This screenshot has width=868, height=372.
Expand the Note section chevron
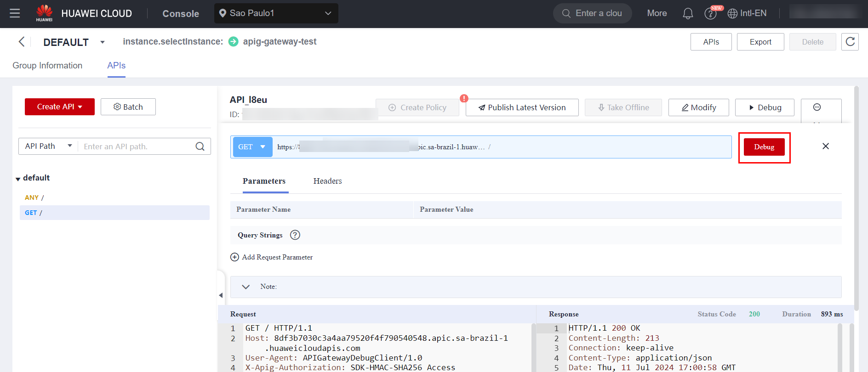tap(246, 287)
